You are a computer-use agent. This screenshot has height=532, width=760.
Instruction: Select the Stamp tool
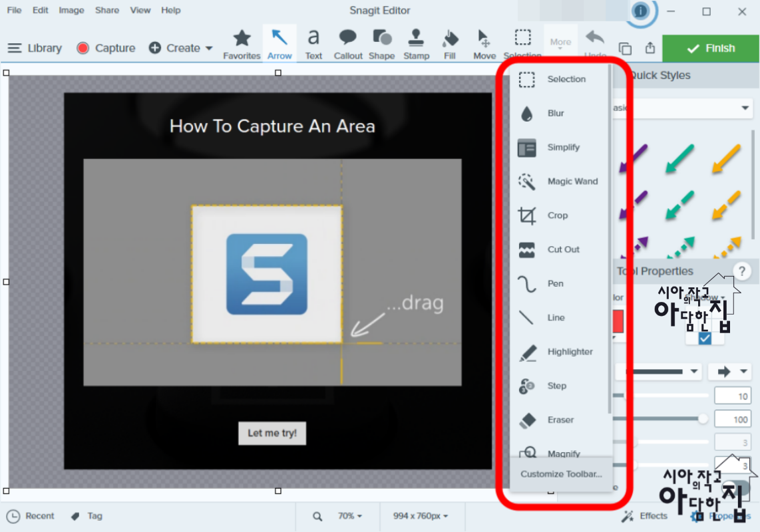(417, 45)
